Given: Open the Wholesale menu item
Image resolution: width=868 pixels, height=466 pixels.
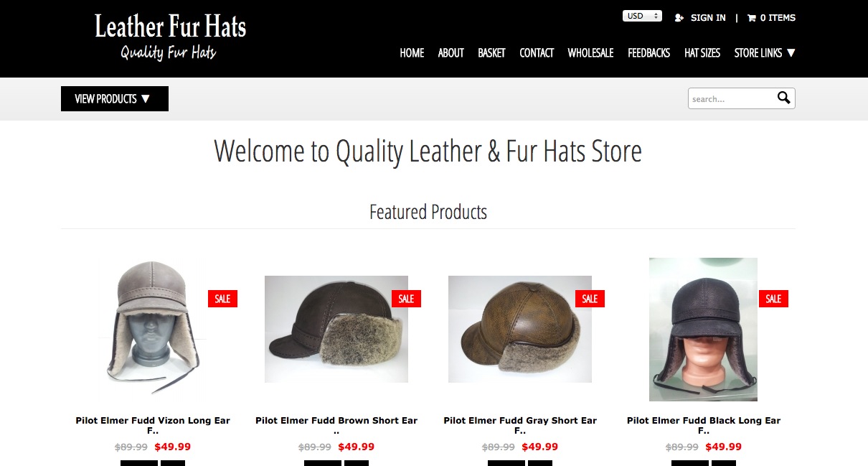Looking at the screenshot, I should 590,52.
